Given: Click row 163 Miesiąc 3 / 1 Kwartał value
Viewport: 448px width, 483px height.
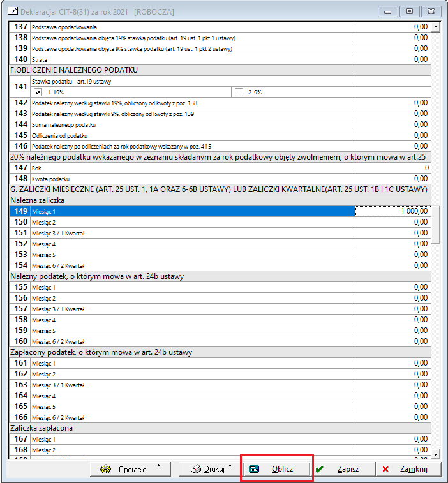Looking at the screenshot, I should click(393, 385).
